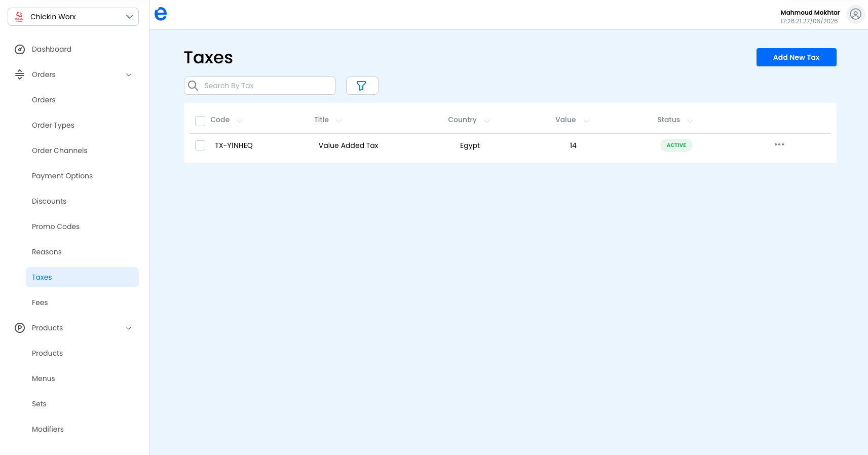Image resolution: width=868 pixels, height=455 pixels.
Task: Collapse the Orders sidebar section chevron
Action: [x=129, y=75]
